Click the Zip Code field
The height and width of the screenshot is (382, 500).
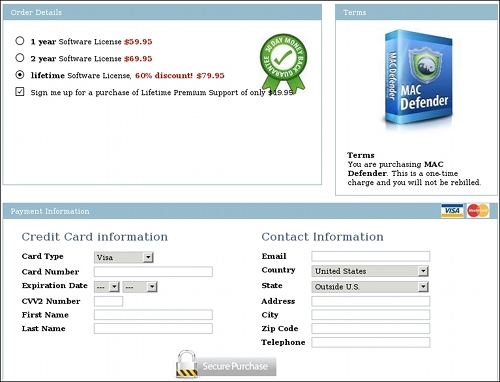pyautogui.click(x=371, y=328)
